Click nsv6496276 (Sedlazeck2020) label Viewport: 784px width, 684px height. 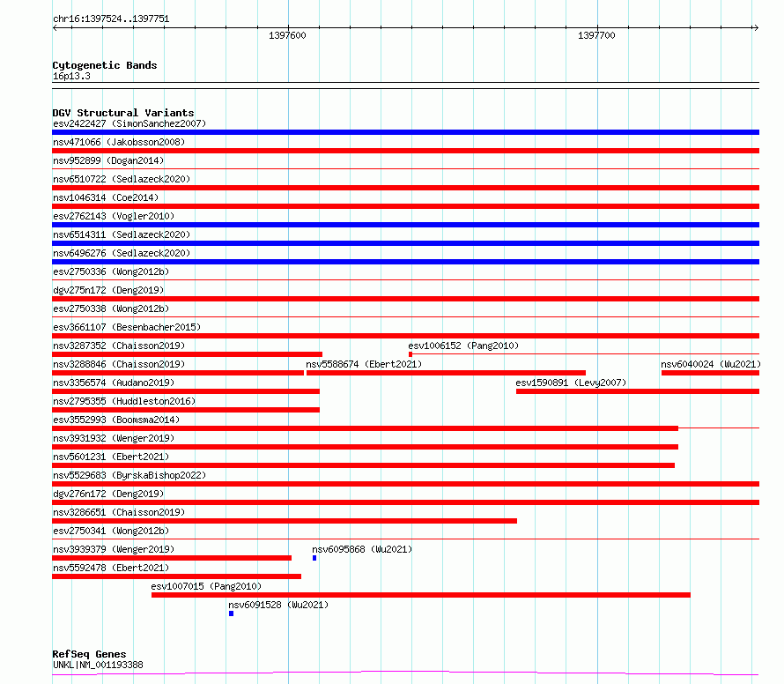point(122,253)
